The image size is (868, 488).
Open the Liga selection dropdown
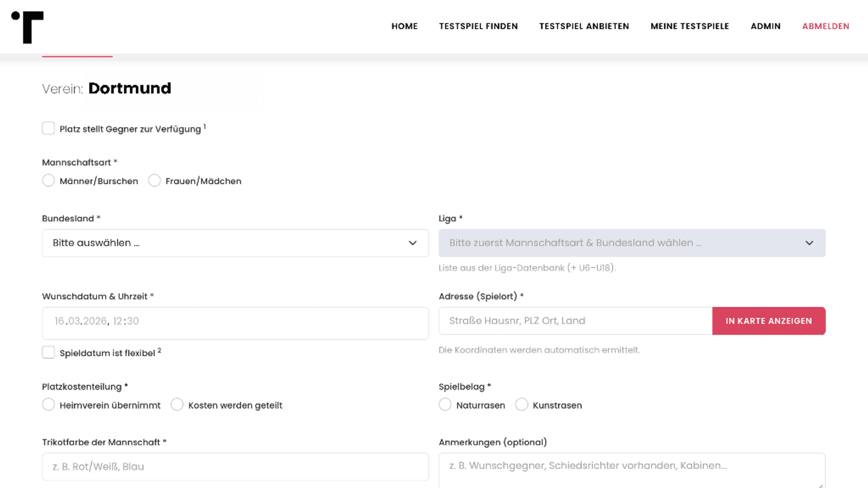tap(624, 243)
